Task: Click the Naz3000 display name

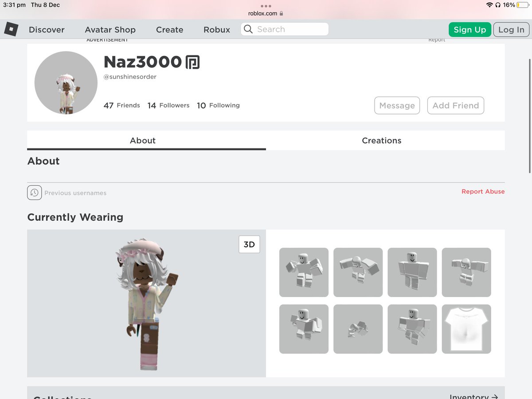Action: click(x=143, y=62)
